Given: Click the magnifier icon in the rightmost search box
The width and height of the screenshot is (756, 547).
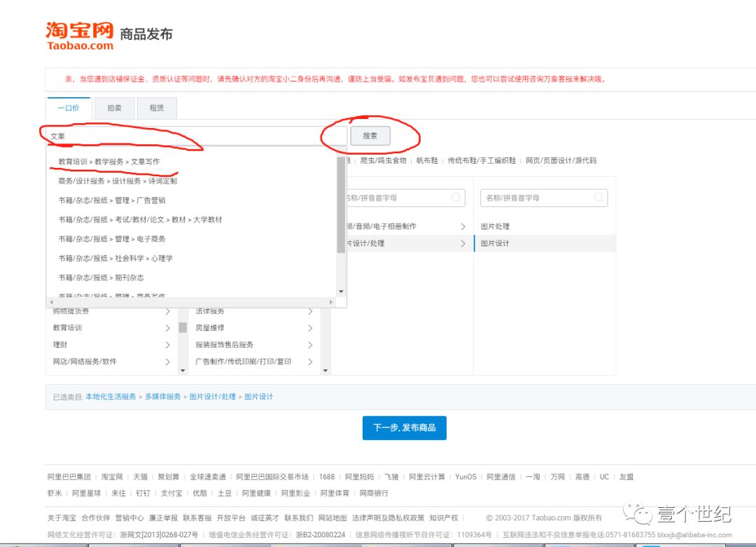Looking at the screenshot, I should [598, 197].
